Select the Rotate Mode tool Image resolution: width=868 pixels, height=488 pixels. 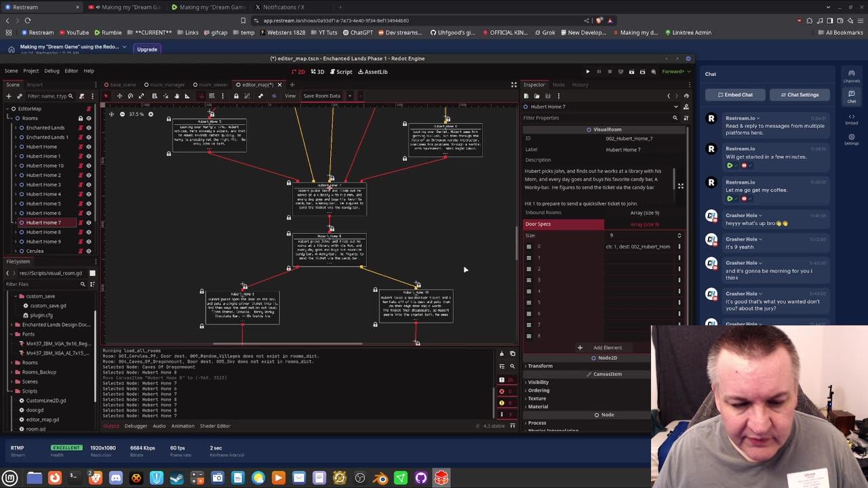(130, 96)
